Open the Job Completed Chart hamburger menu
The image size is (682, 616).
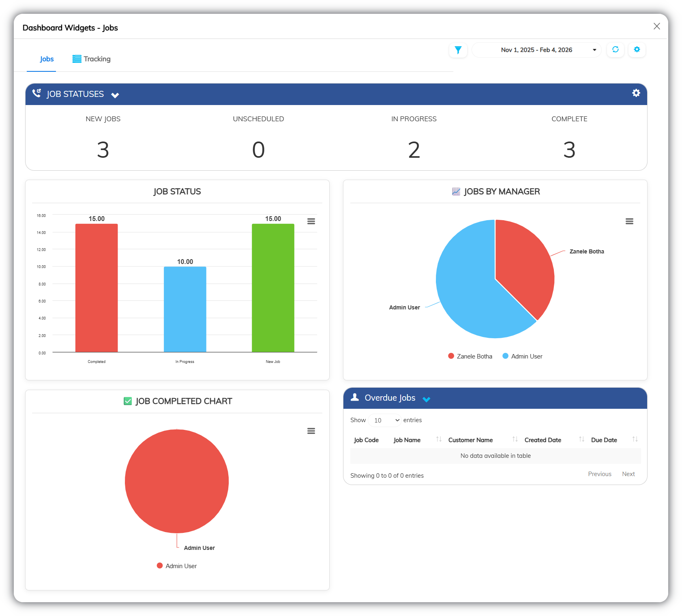[x=311, y=431]
